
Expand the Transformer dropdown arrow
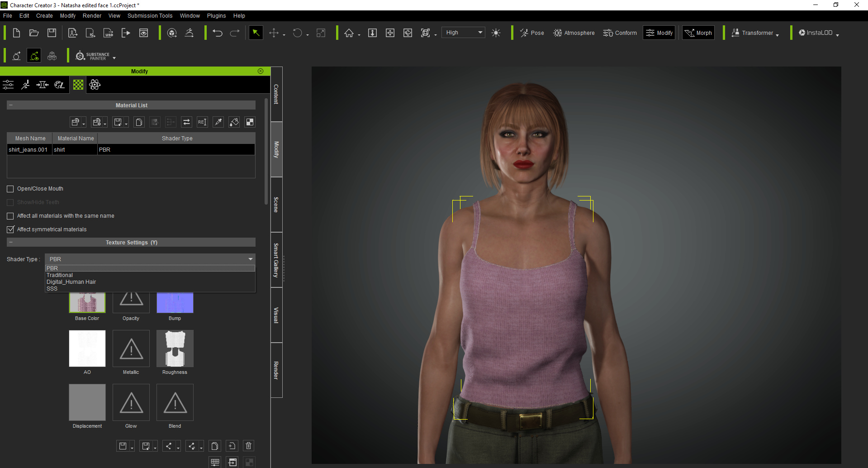pos(778,35)
